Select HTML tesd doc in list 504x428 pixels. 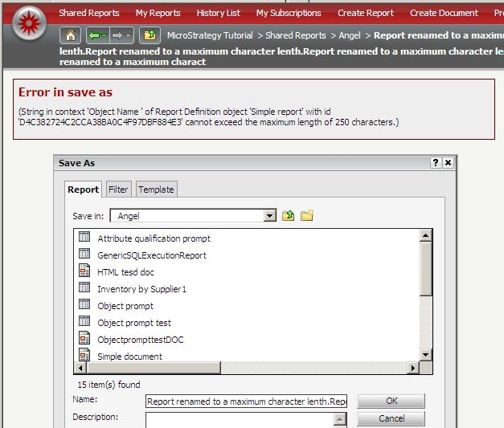tap(125, 272)
